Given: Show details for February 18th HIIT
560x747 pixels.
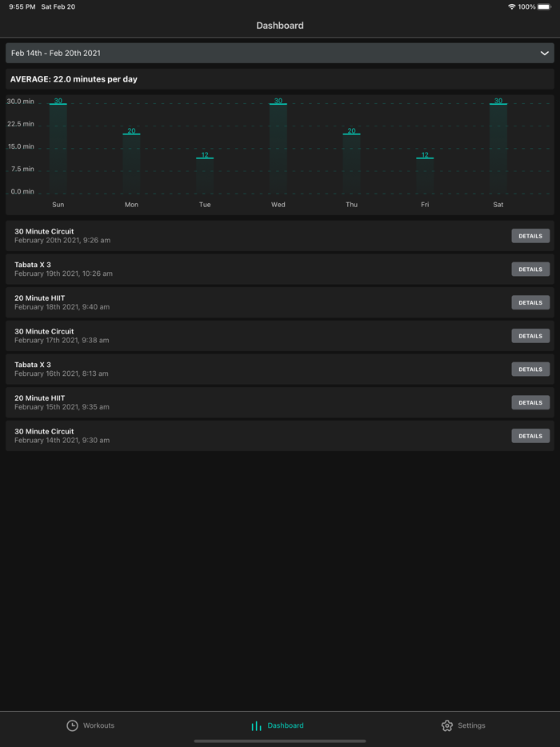Looking at the screenshot, I should point(530,303).
